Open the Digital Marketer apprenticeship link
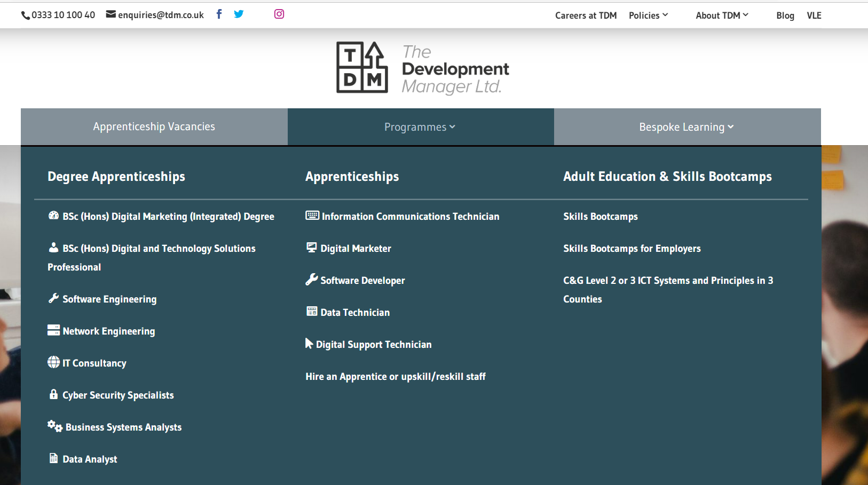 [356, 248]
